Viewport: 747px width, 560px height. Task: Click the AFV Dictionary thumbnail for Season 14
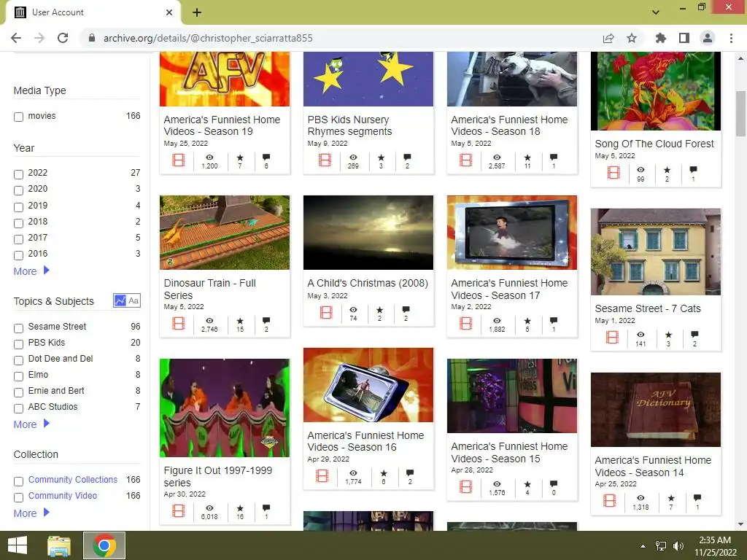656,410
